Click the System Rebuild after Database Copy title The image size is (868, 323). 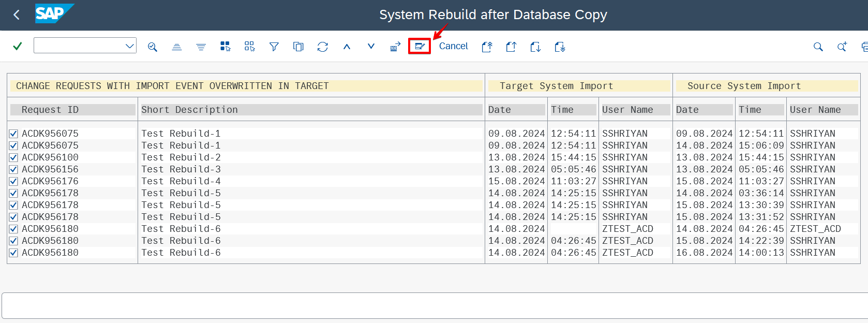pos(493,15)
